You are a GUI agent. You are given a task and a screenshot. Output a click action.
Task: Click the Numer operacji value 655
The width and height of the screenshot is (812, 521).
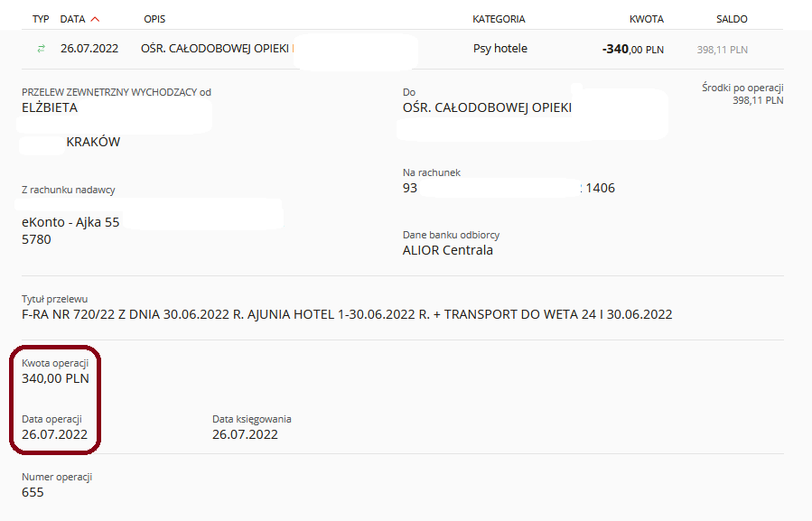(33, 492)
